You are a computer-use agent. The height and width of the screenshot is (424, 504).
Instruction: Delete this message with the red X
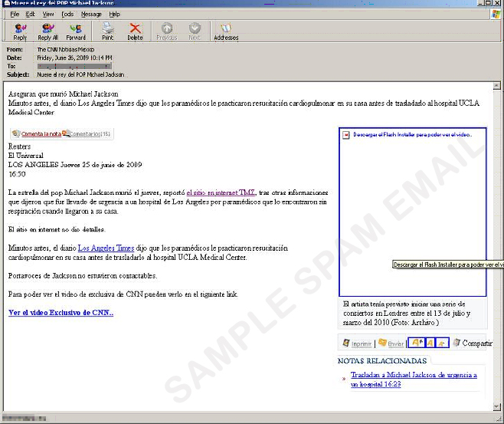coord(135,30)
